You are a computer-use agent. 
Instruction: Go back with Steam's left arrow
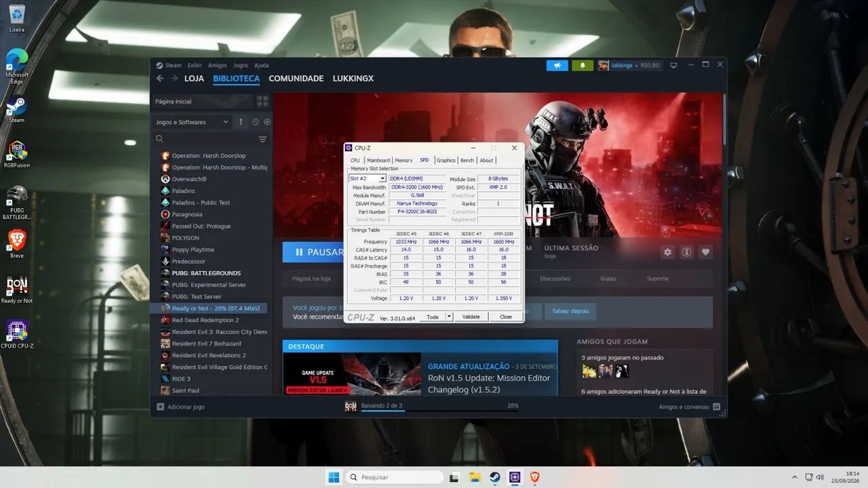pos(160,79)
